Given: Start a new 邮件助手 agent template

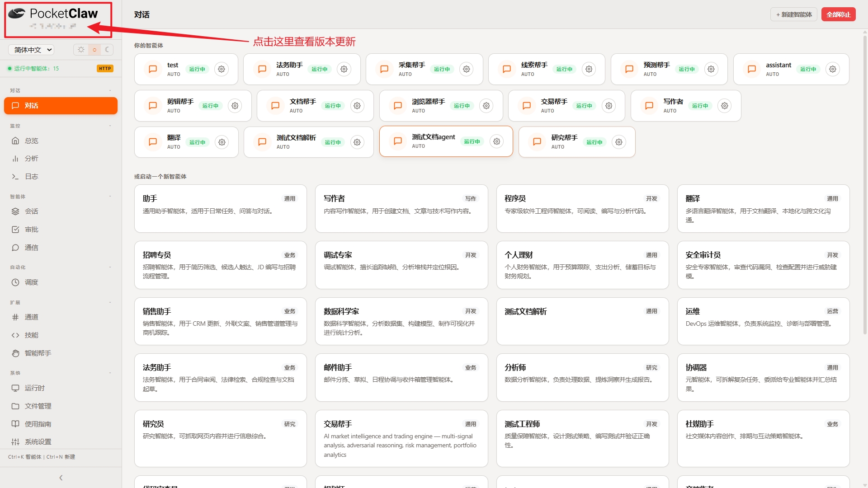Looking at the screenshot, I should (401, 377).
